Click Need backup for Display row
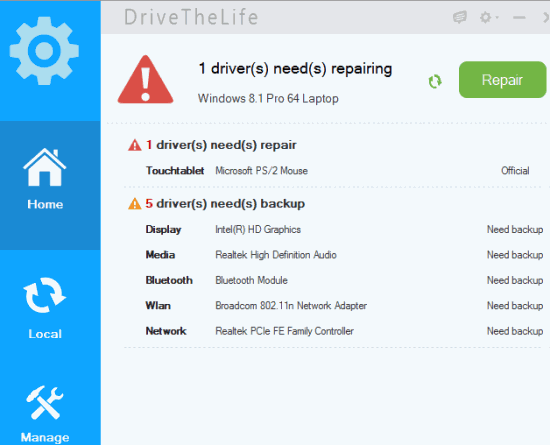 [x=515, y=230]
